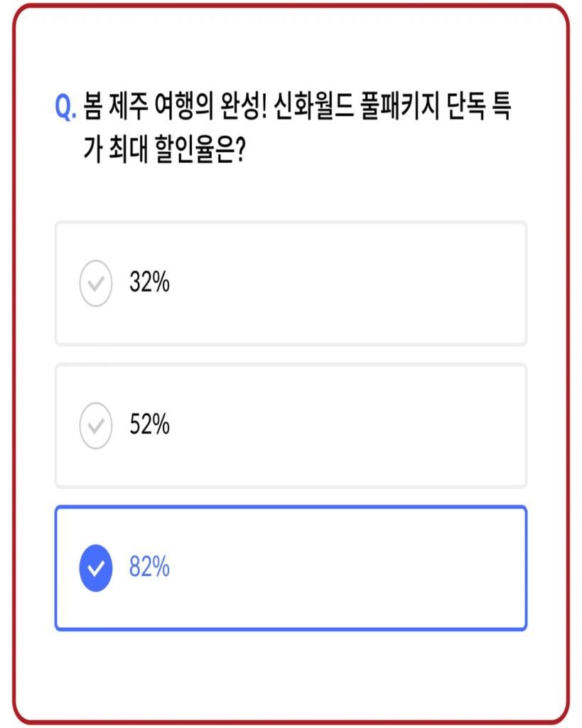Click the blue border of the selected answer

coord(290,506)
